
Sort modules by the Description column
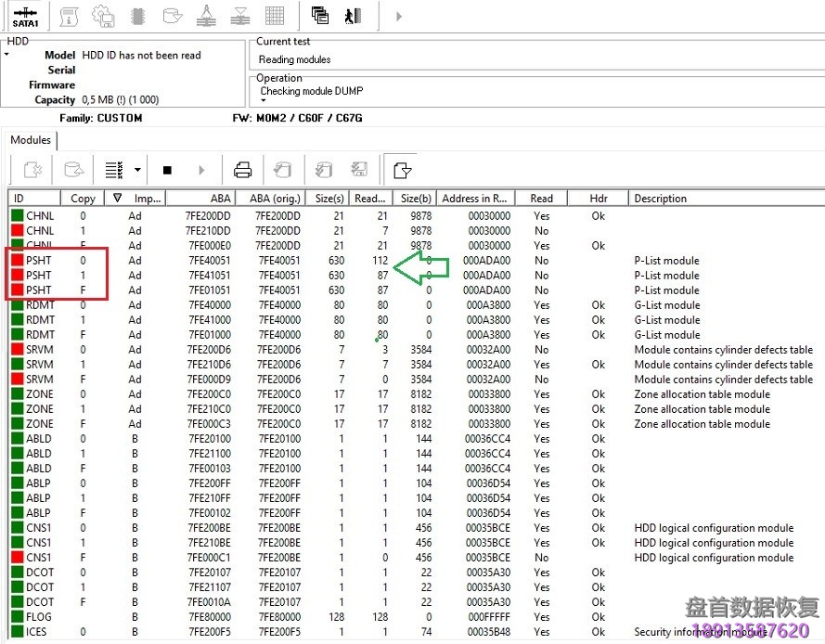point(660,198)
